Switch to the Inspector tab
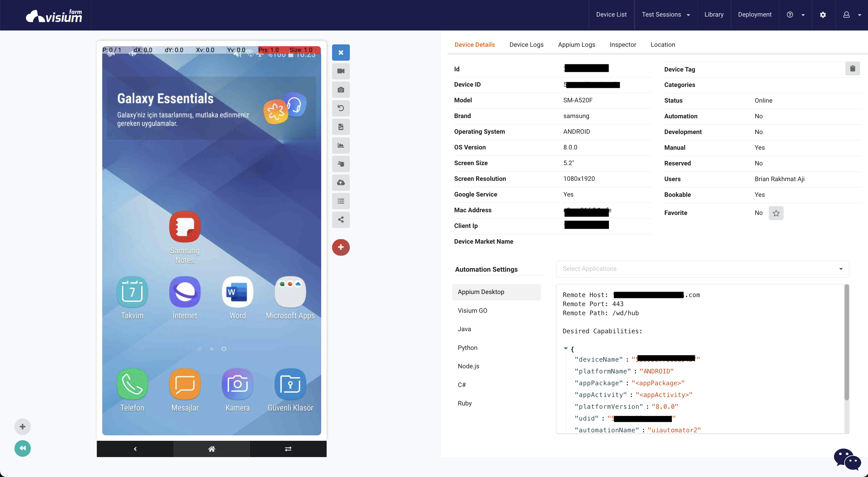The image size is (868, 477). 623,44
